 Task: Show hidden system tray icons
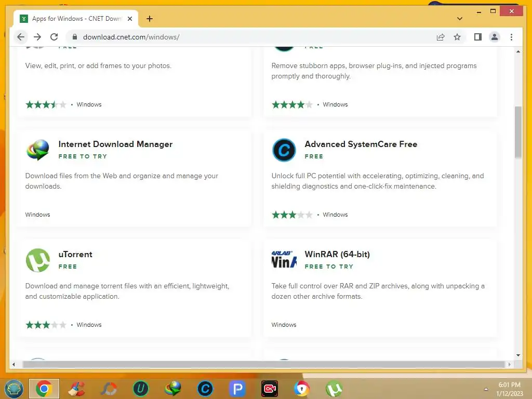pos(486,389)
